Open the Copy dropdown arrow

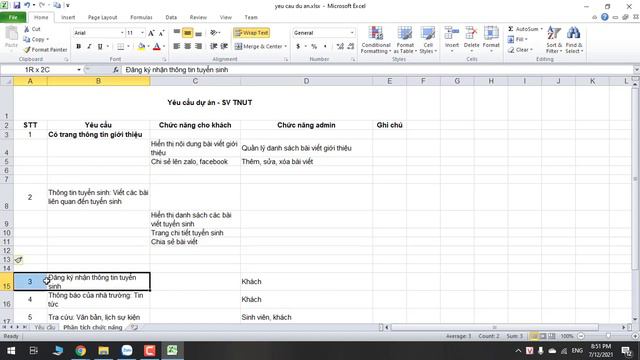(48, 40)
